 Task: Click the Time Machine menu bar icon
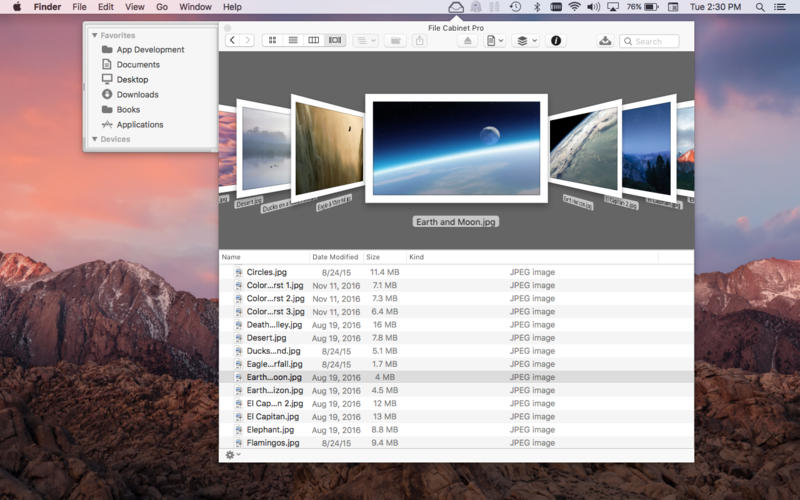pyautogui.click(x=515, y=7)
